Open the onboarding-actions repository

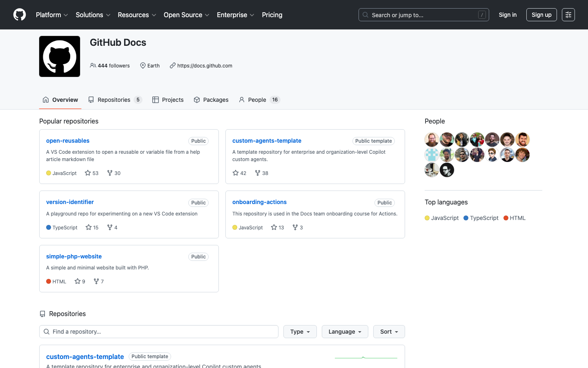coord(259,202)
